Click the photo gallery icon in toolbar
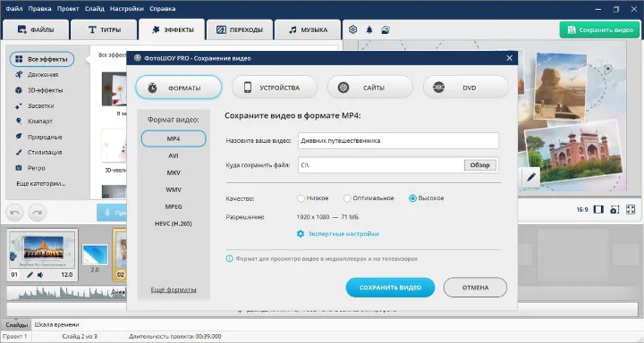 [386, 29]
